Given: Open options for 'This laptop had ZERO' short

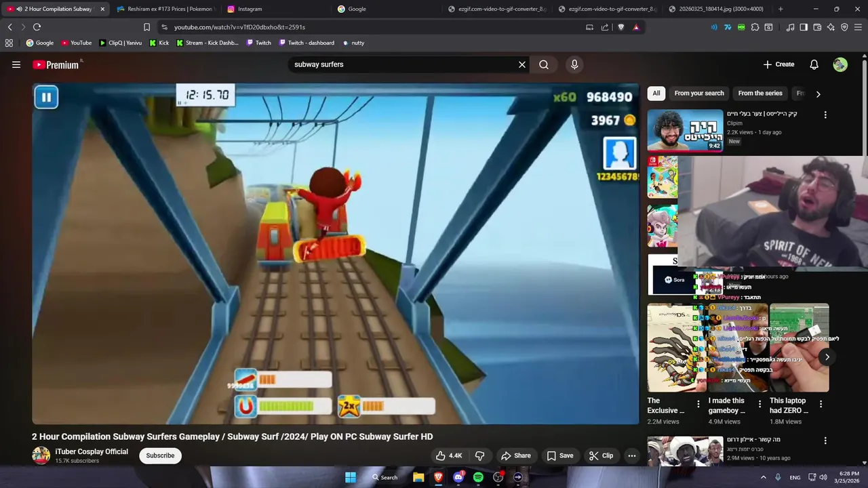Looking at the screenshot, I should pyautogui.click(x=821, y=404).
